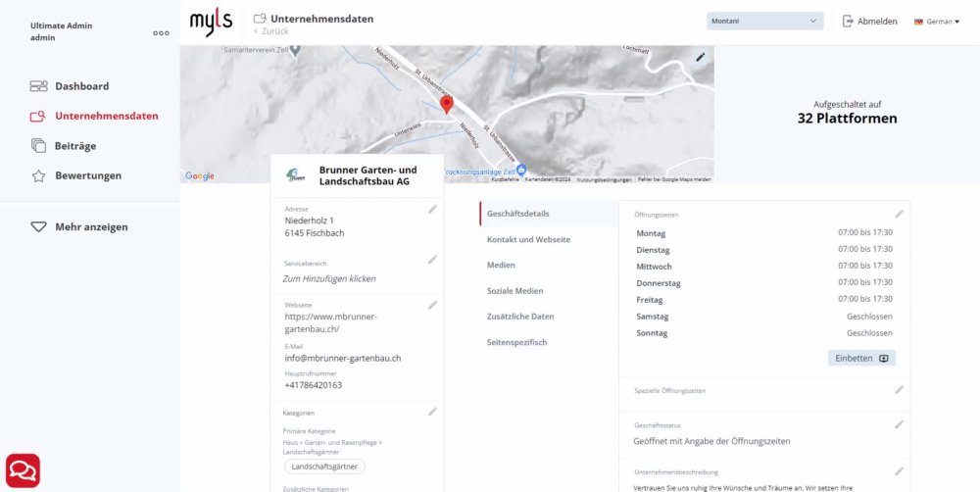Click the Abmelden logout icon

coord(848,22)
